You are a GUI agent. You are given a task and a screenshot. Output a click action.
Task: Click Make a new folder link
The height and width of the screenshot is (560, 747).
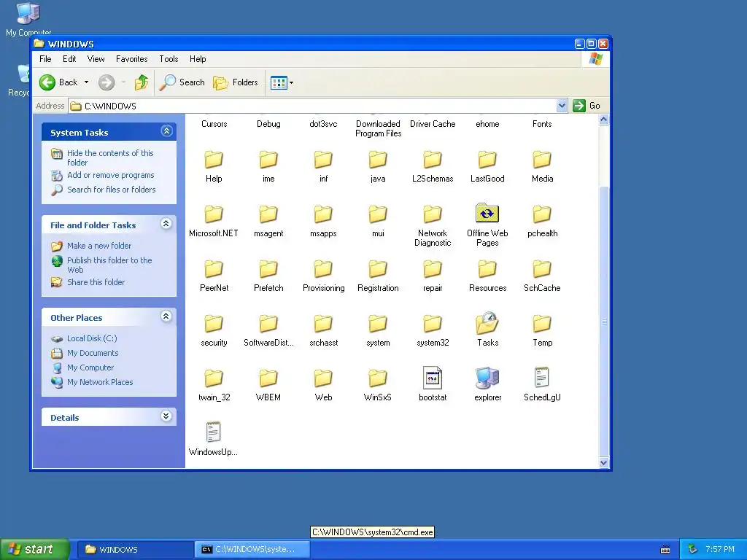coord(99,246)
